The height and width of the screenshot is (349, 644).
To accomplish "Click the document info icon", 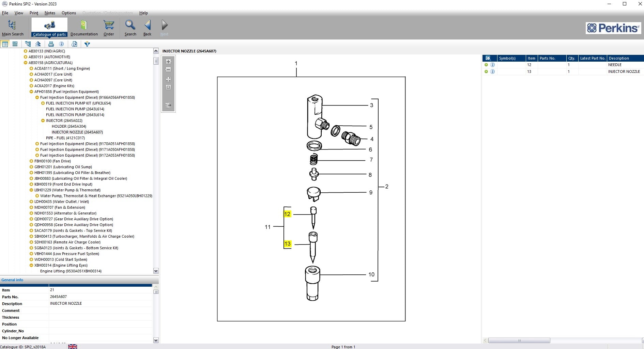I will tap(74, 44).
